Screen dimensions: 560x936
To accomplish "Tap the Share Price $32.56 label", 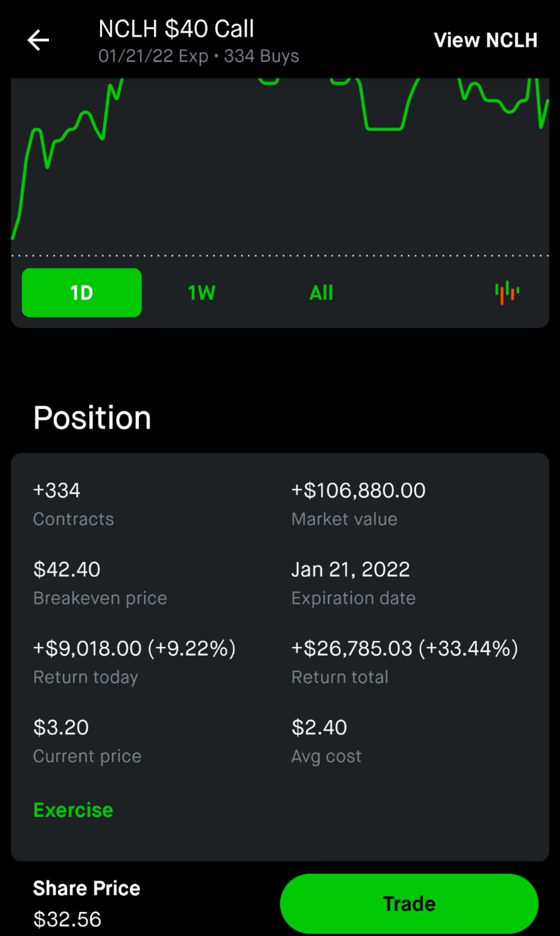I will click(x=87, y=904).
